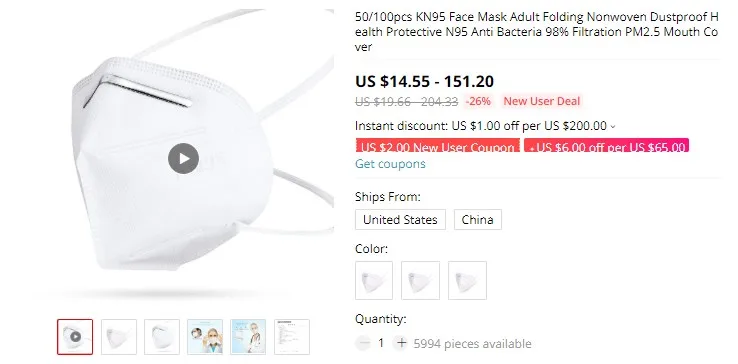The width and height of the screenshot is (738, 364).
Task: Increase quantity with plus button
Action: 401,343
